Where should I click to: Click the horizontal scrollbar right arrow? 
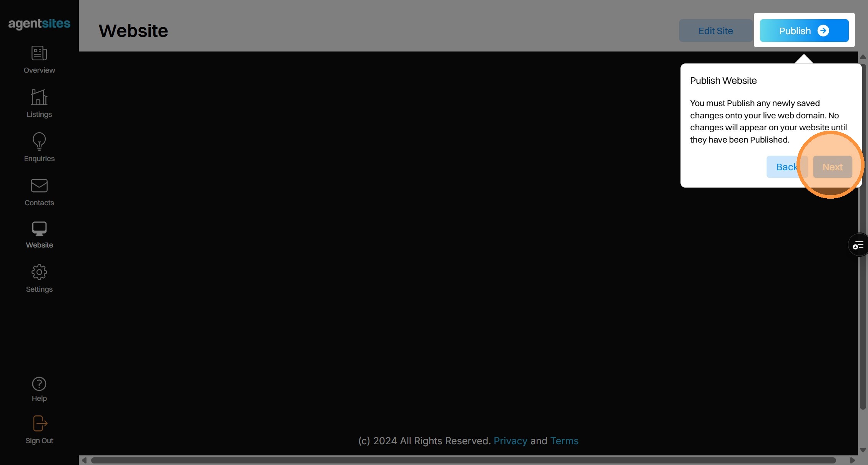point(852,460)
